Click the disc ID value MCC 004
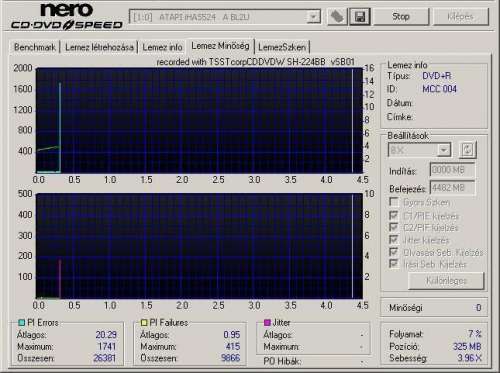 [x=439, y=89]
